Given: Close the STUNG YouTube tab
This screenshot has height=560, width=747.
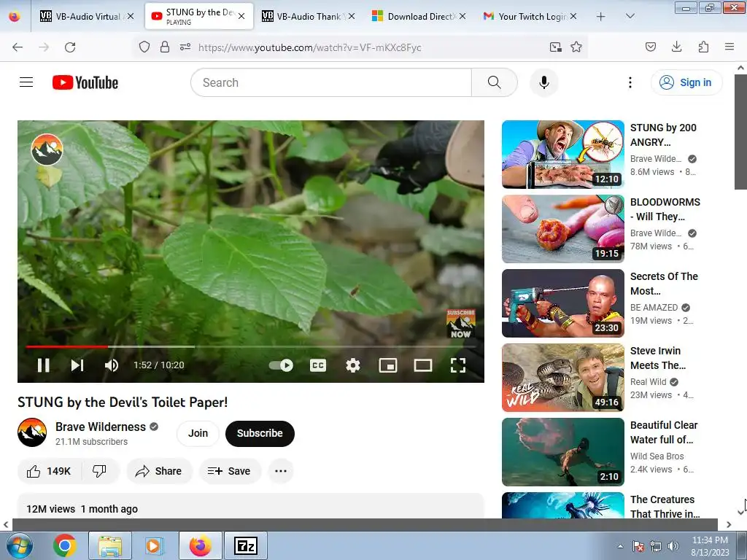Looking at the screenshot, I should [x=241, y=16].
